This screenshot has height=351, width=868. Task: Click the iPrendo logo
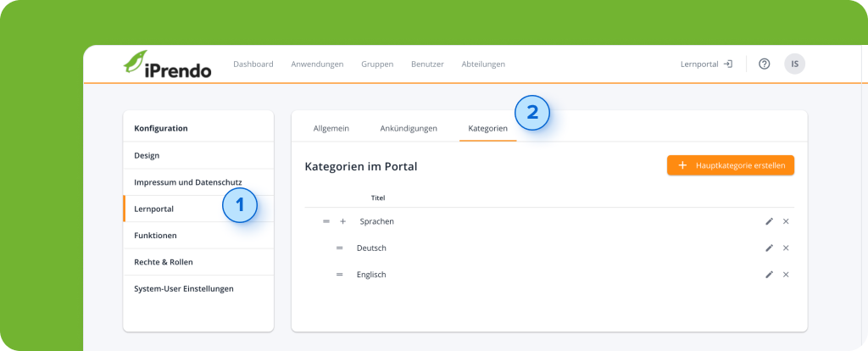(167, 64)
